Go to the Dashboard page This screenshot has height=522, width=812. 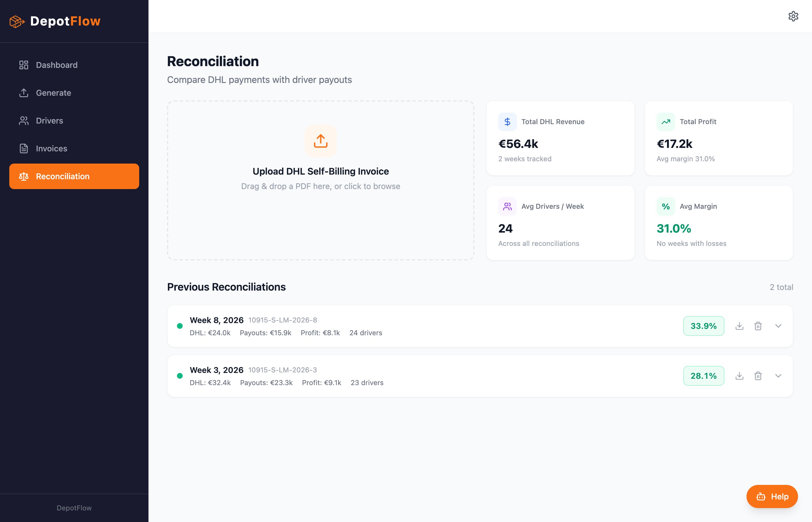[57, 65]
